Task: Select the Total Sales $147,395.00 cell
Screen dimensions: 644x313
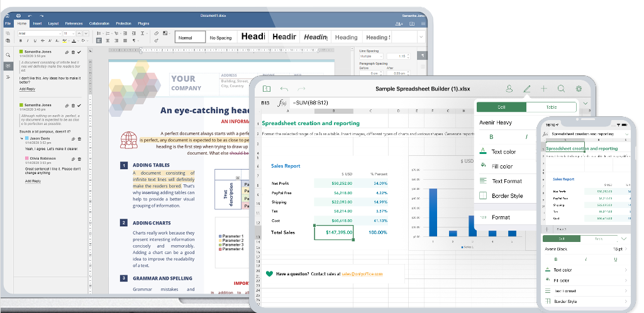Action: (333, 233)
